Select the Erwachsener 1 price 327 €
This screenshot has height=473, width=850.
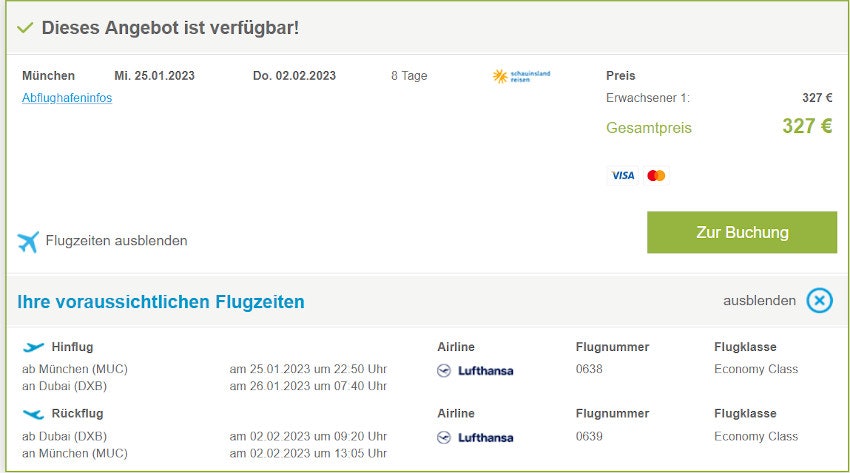pos(817,98)
